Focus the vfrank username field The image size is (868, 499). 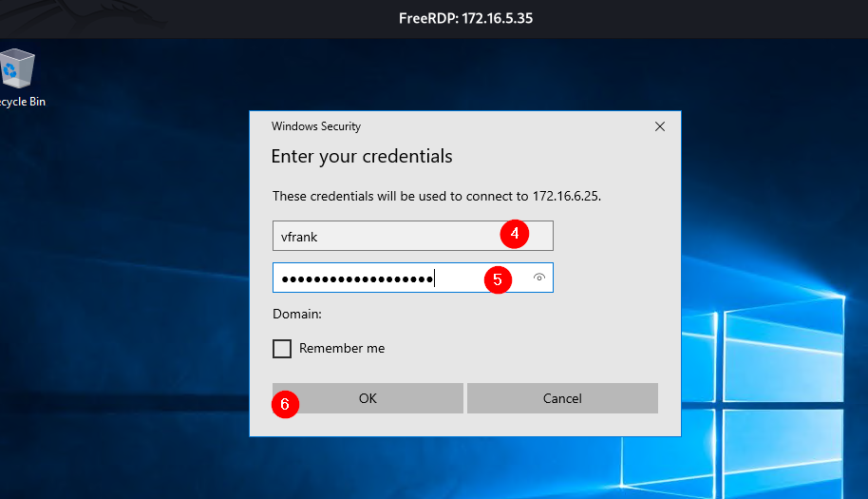[413, 236]
